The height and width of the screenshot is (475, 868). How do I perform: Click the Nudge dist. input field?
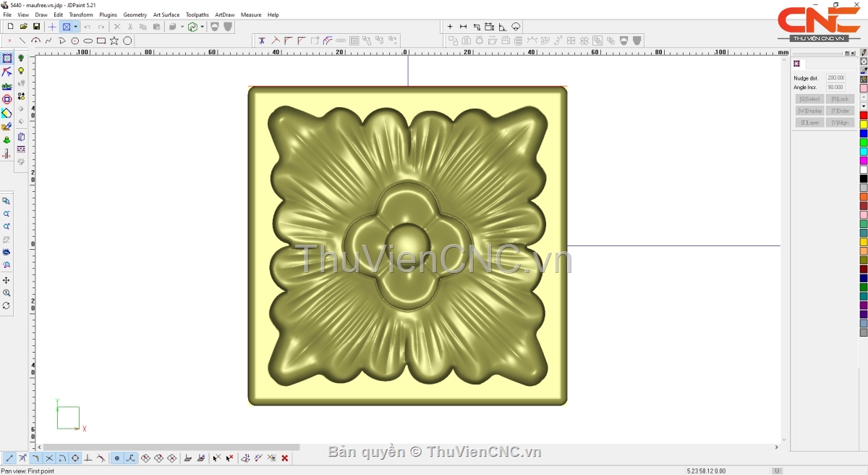(835, 77)
